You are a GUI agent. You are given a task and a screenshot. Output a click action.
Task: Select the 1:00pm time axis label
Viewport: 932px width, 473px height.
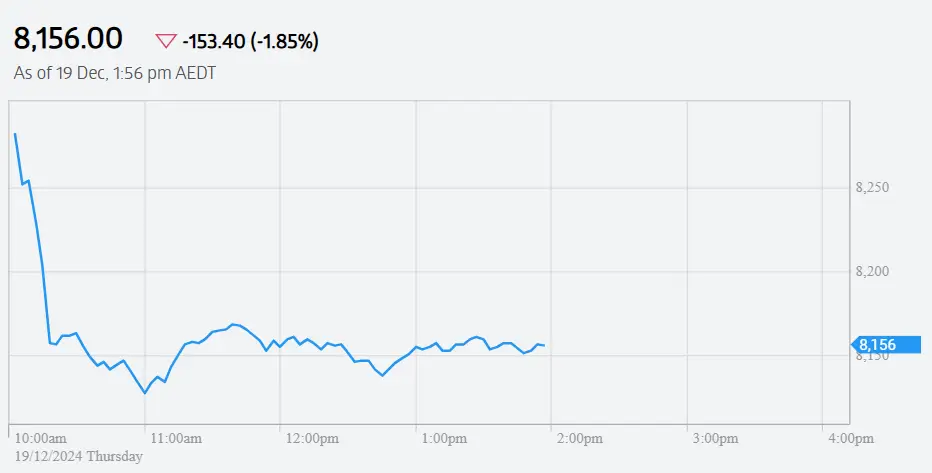446,438
